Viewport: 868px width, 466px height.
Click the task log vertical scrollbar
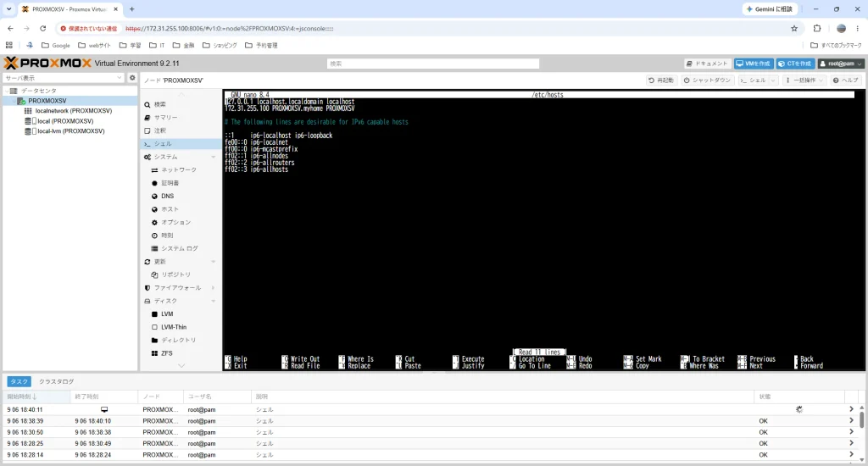tap(861, 420)
